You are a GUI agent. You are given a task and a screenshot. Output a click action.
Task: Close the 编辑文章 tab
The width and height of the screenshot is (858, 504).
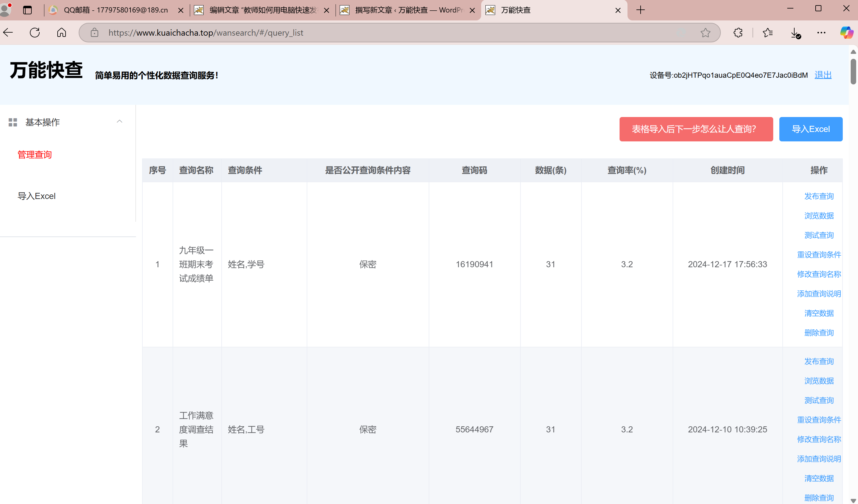[x=327, y=10]
